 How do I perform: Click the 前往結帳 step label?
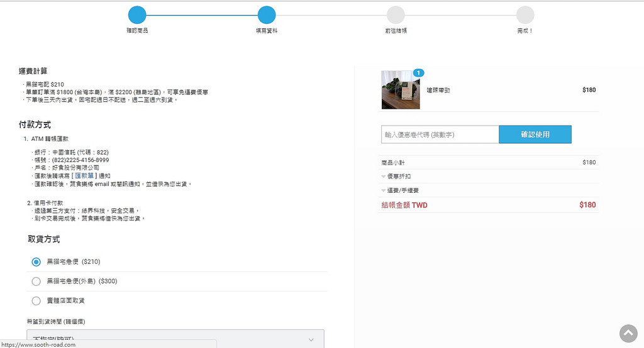(x=396, y=30)
